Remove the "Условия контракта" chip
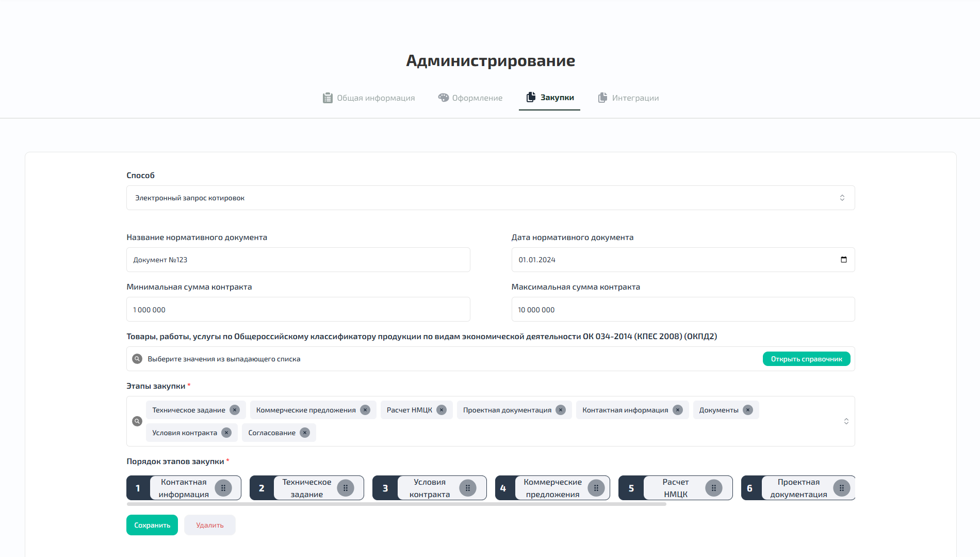The image size is (980, 557). click(x=226, y=433)
